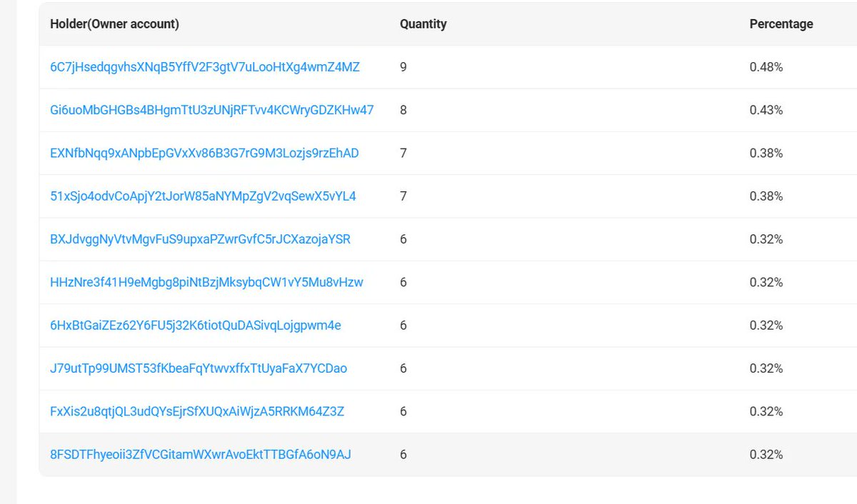The width and height of the screenshot is (857, 504).
Task: Open holder address Gi6uoMbGHGBs4BHgmTtU3zUNjRFTvv4KCWryGDZKHw47
Action: [212, 110]
